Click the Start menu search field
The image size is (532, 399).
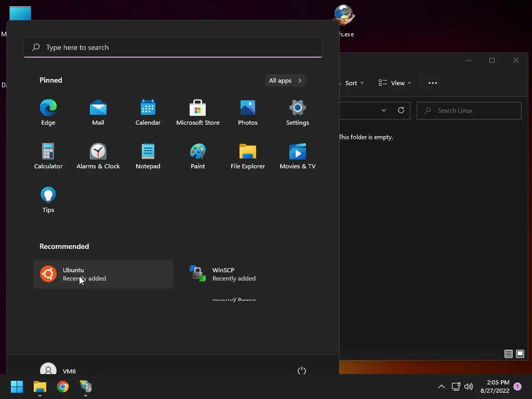click(x=173, y=47)
